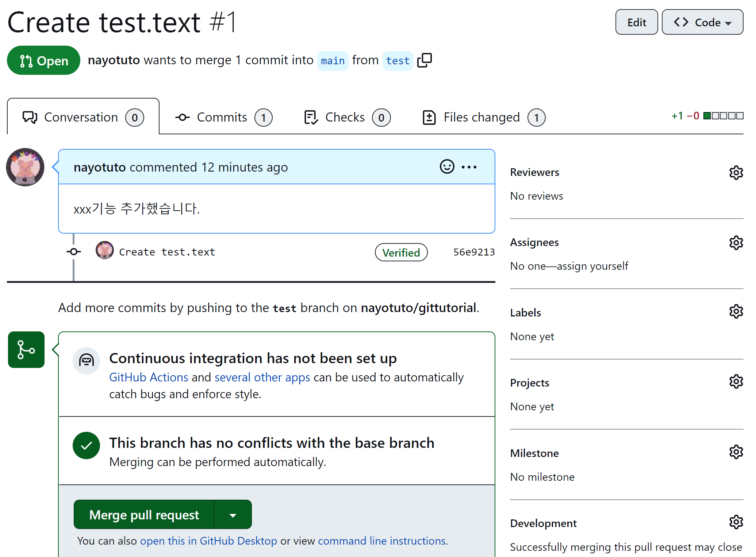Click the Edit title button
The height and width of the screenshot is (557, 756).
point(636,22)
